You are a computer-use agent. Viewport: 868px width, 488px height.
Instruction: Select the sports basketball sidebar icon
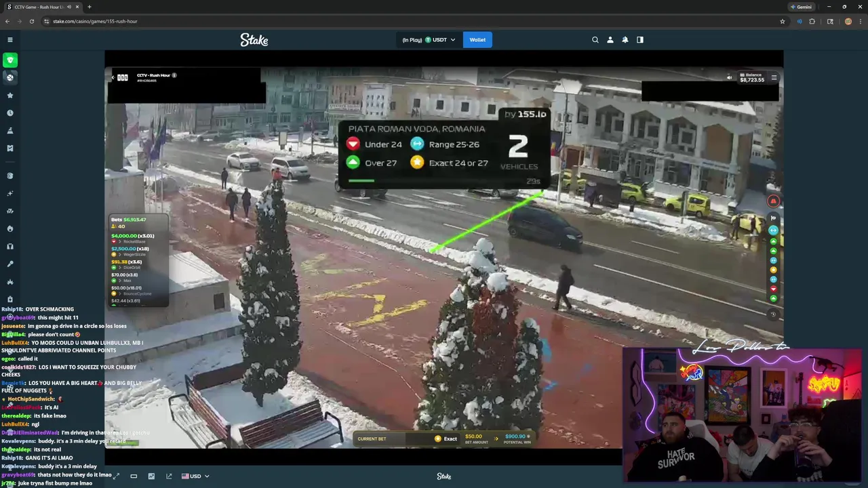10,77
